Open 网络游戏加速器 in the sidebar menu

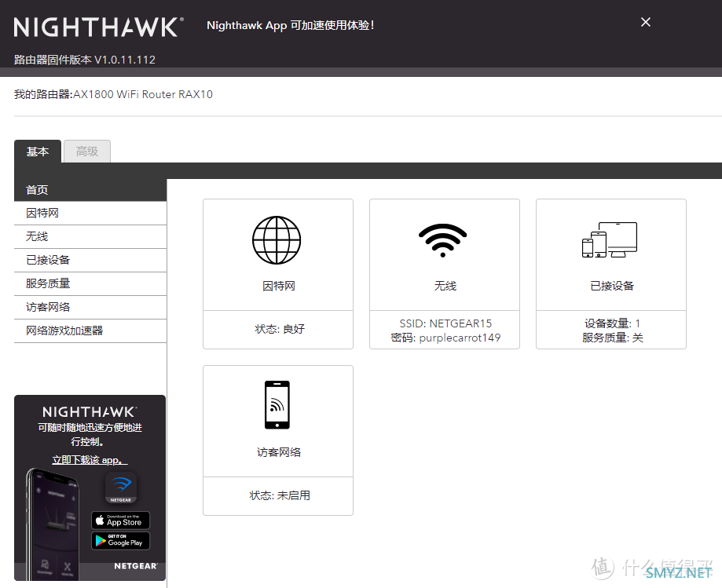(90, 331)
